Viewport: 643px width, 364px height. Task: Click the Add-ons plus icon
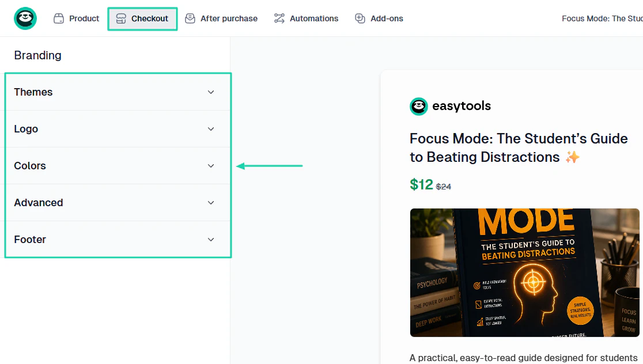click(x=360, y=18)
